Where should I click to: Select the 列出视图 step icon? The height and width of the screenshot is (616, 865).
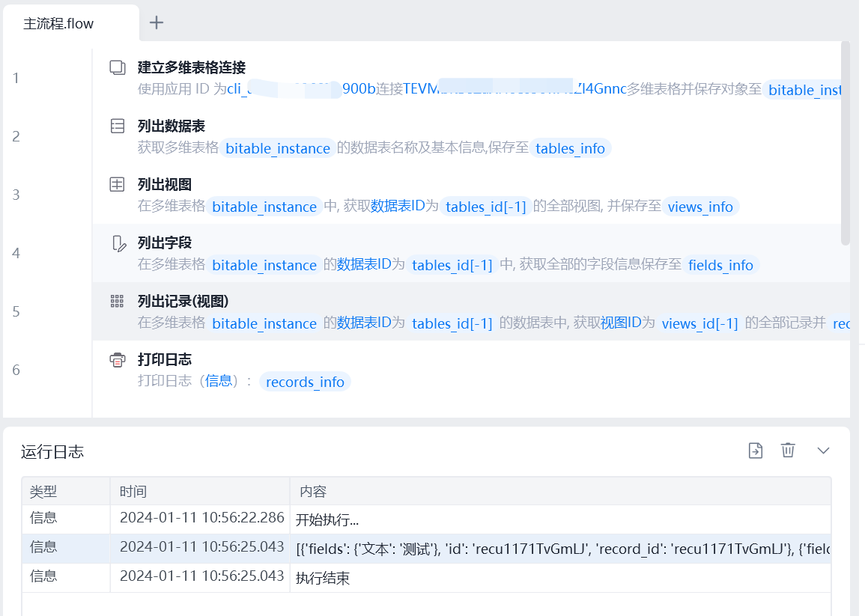(x=118, y=185)
